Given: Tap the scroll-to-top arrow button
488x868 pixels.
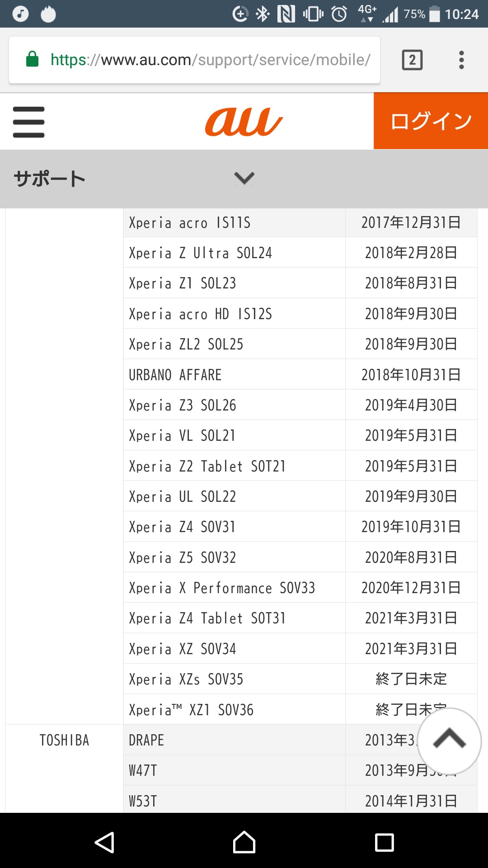Looking at the screenshot, I should 449,741.
